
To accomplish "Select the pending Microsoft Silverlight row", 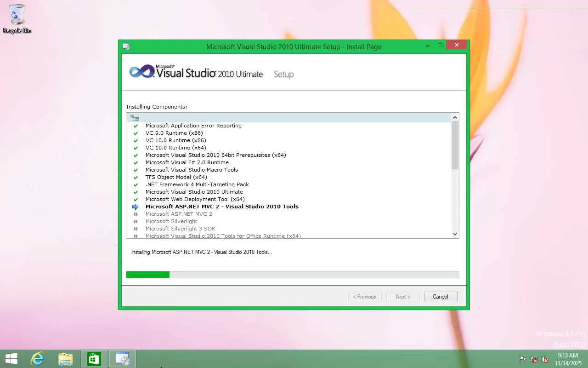I will (x=289, y=221).
